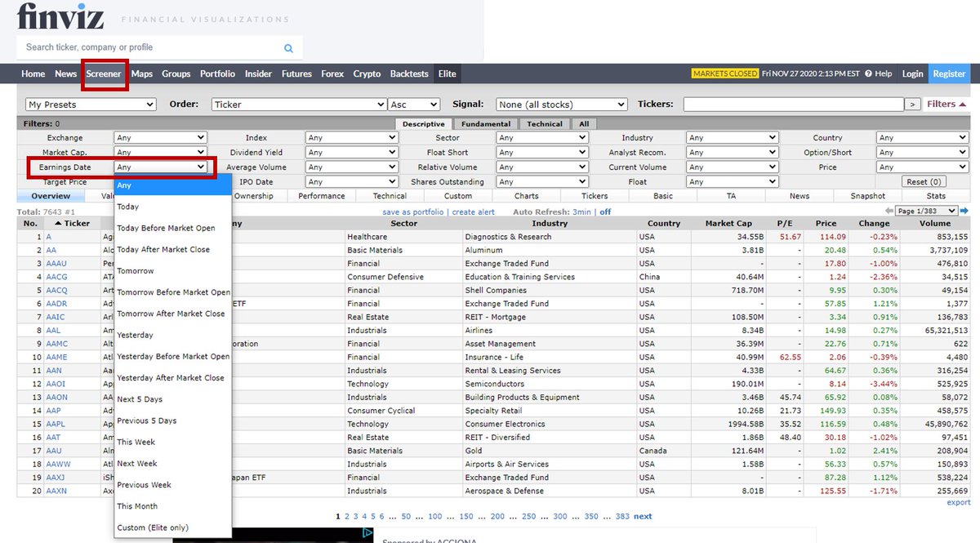This screenshot has height=543, width=980.
Task: Select 'Tomorrow After Market Close' option
Action: [x=172, y=314]
